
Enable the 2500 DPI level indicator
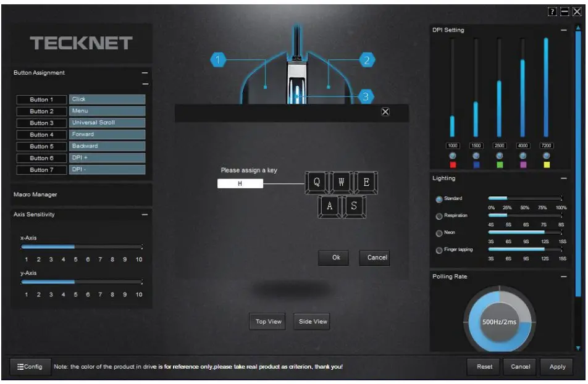point(499,155)
